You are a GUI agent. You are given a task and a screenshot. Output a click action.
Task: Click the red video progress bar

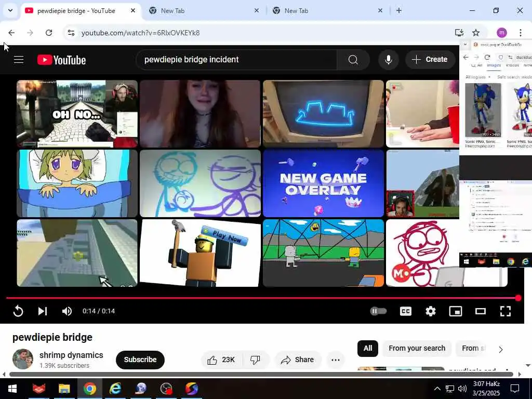(x=262, y=298)
